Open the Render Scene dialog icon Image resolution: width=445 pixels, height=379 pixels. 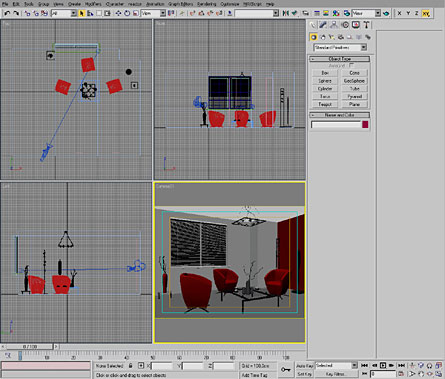coord(347,13)
